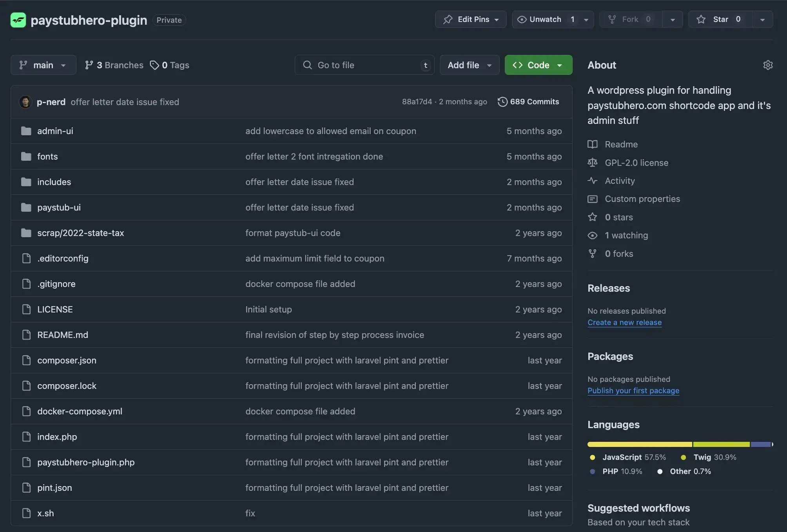Click the p-nerd author avatar
The image size is (787, 532).
[x=25, y=102]
